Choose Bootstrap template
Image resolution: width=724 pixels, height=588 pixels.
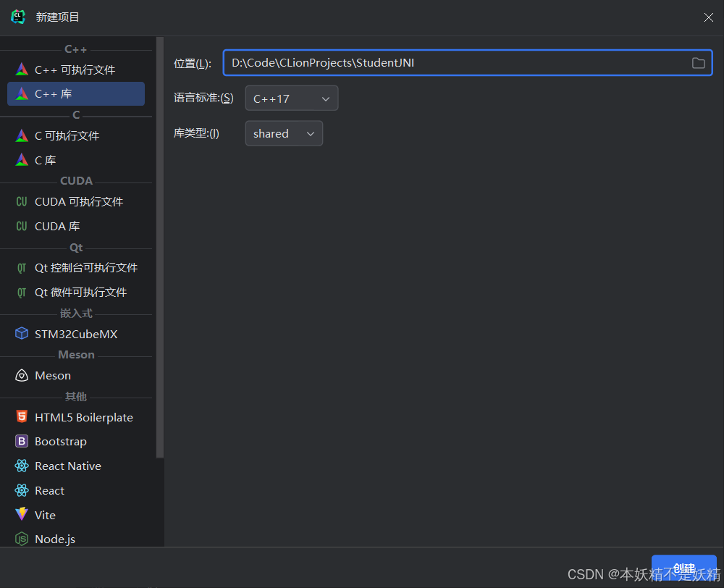[x=76, y=442]
